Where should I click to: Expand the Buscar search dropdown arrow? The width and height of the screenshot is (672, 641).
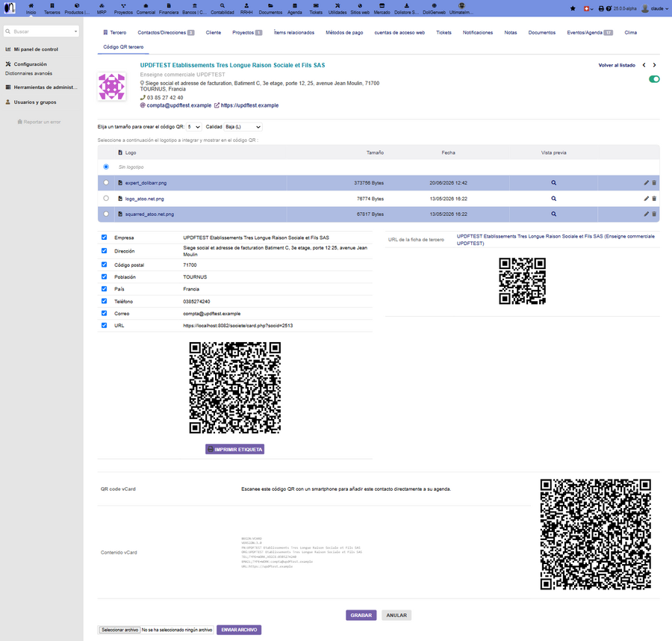point(76,31)
